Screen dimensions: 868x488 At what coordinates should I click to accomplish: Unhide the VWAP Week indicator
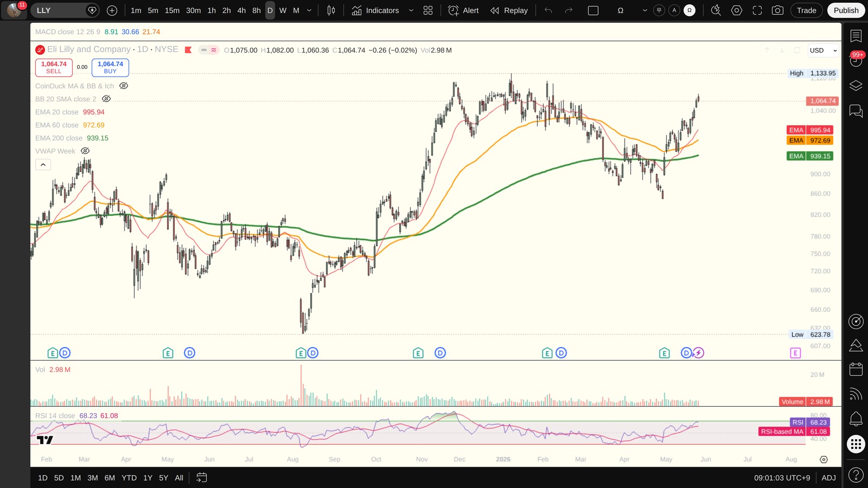(x=85, y=151)
